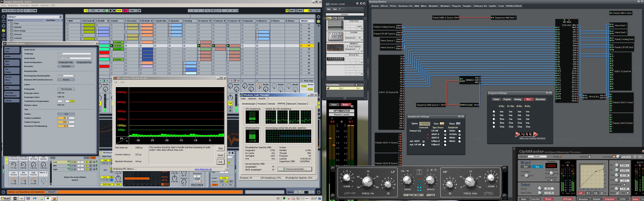Expand the Clips folder in browser
The height and width of the screenshot is (201, 644).
click(9, 24)
